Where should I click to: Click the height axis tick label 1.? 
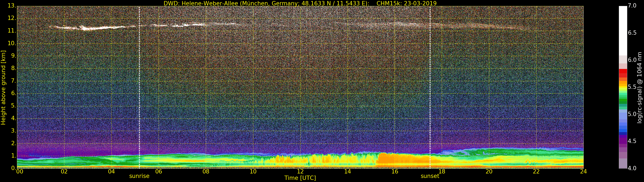[x=13, y=156]
